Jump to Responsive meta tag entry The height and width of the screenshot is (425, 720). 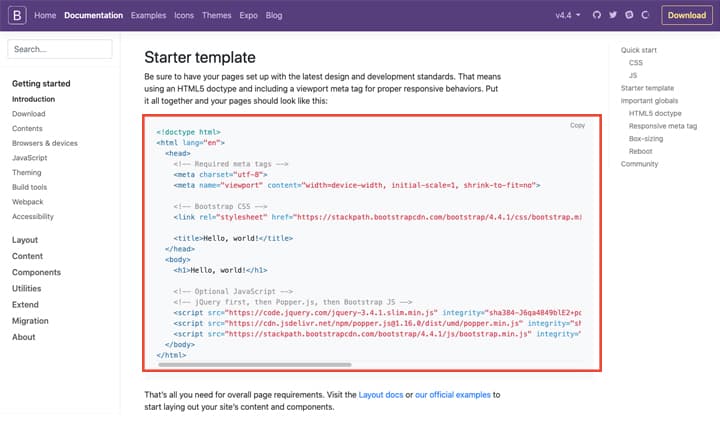point(663,126)
